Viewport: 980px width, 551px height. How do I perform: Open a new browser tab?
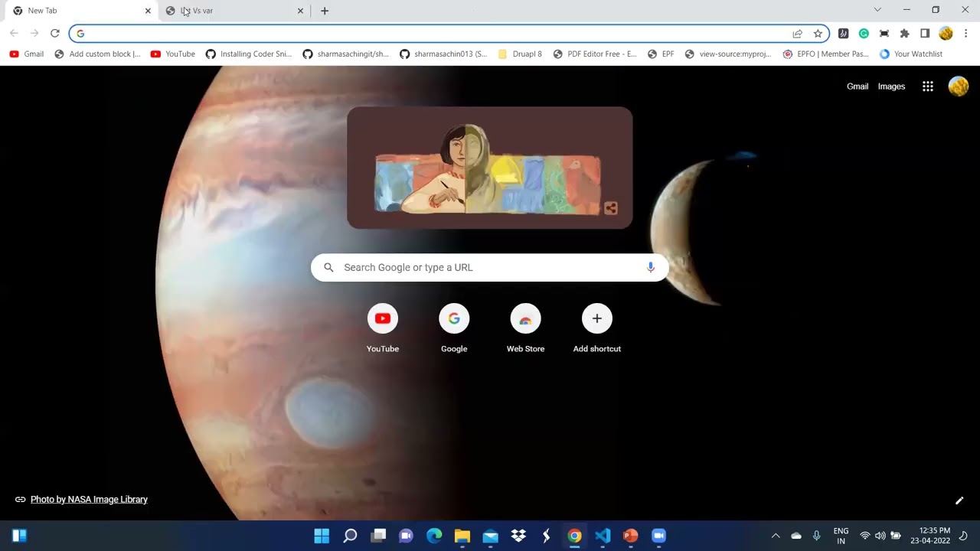click(325, 11)
